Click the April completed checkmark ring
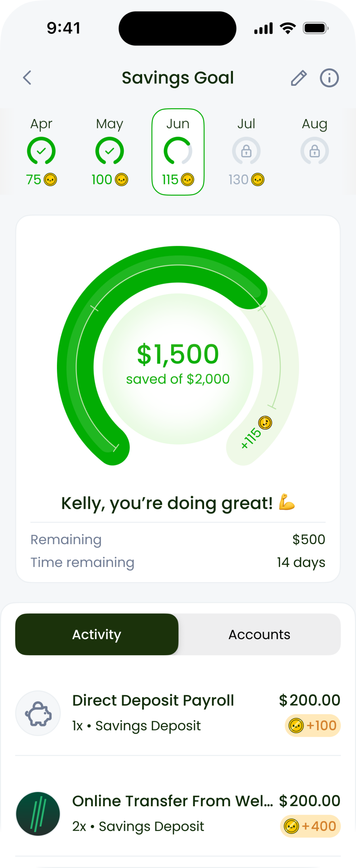The image size is (356, 868). (41, 151)
